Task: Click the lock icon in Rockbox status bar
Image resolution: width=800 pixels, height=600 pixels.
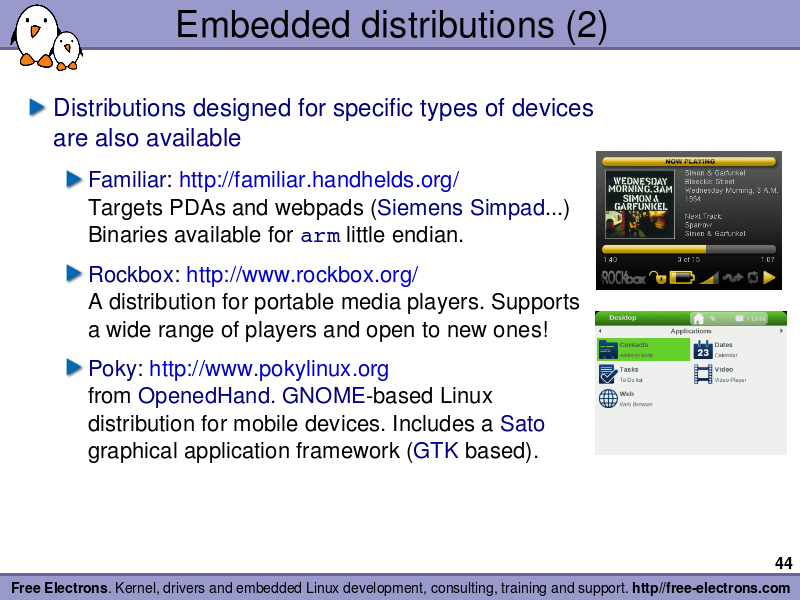Action: (x=658, y=278)
